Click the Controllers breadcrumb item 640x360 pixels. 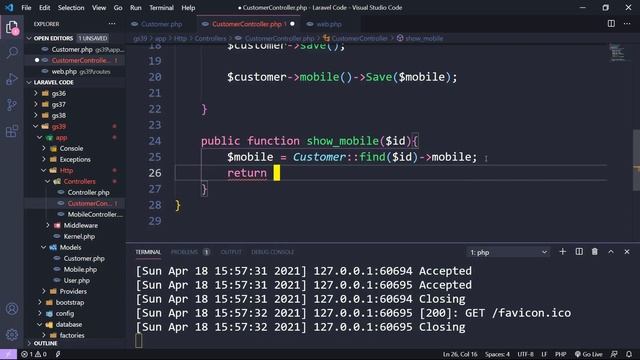click(210, 38)
